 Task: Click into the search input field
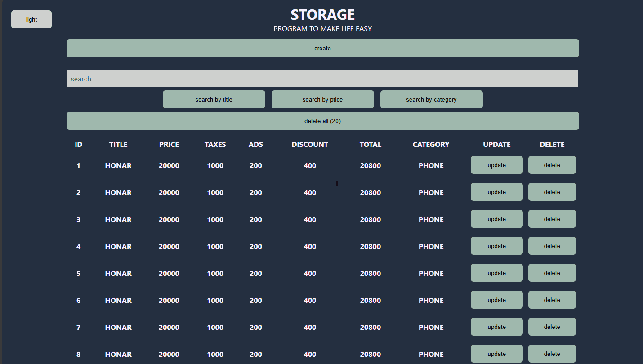click(x=322, y=78)
